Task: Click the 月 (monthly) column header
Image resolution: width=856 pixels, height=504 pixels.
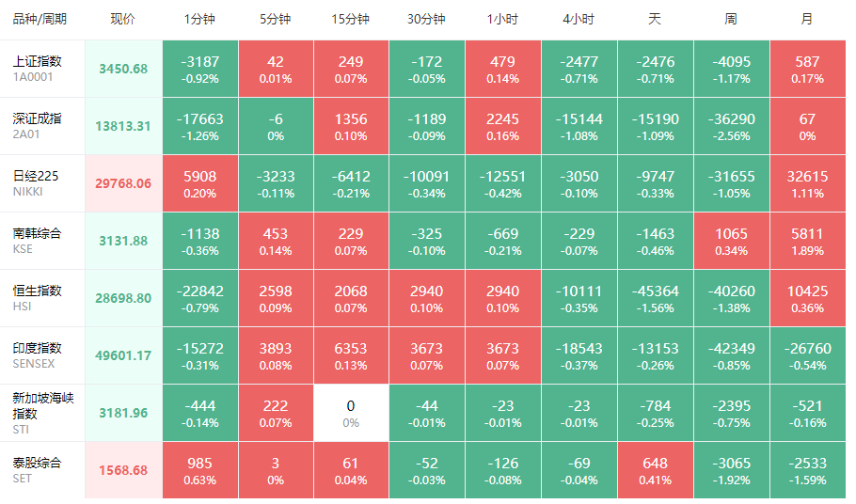Action: (x=806, y=20)
